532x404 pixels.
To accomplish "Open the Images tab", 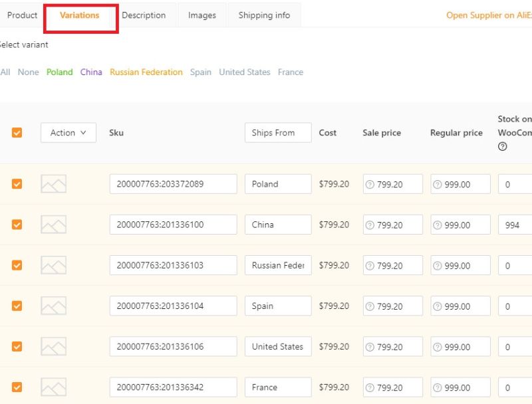I will 202,15.
